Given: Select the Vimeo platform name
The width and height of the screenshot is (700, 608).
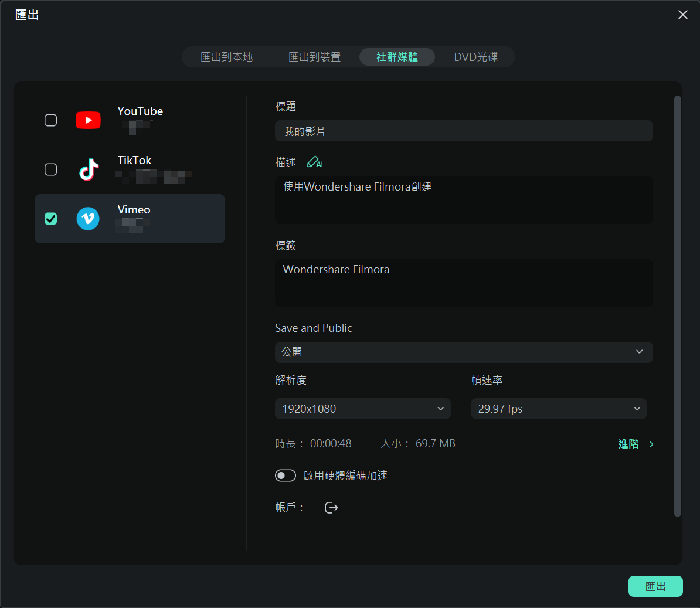Looking at the screenshot, I should point(134,210).
